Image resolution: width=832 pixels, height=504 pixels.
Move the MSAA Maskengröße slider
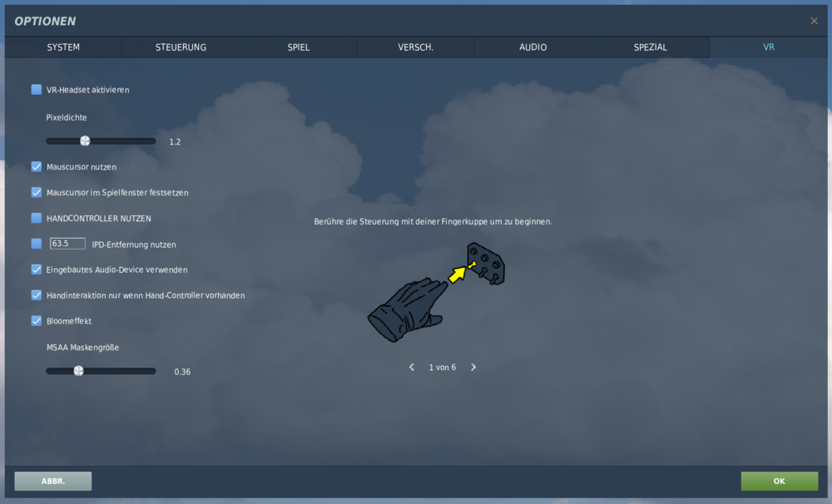coord(77,371)
